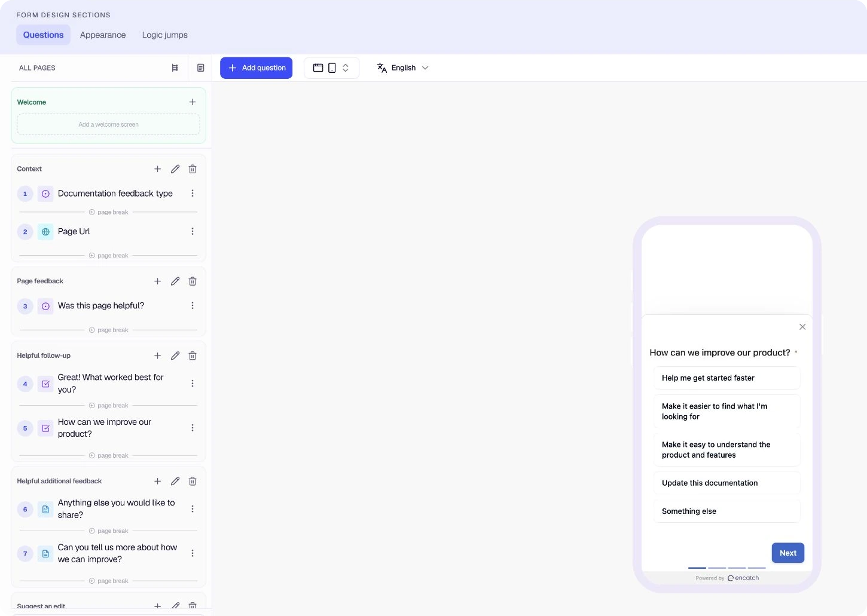Click the Add question button

tap(256, 68)
